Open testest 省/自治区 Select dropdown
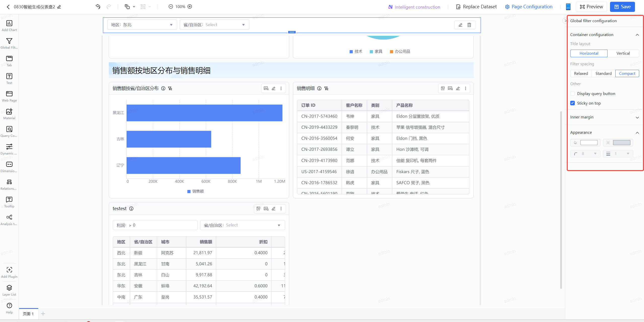The height and width of the screenshot is (322, 644). click(242, 225)
